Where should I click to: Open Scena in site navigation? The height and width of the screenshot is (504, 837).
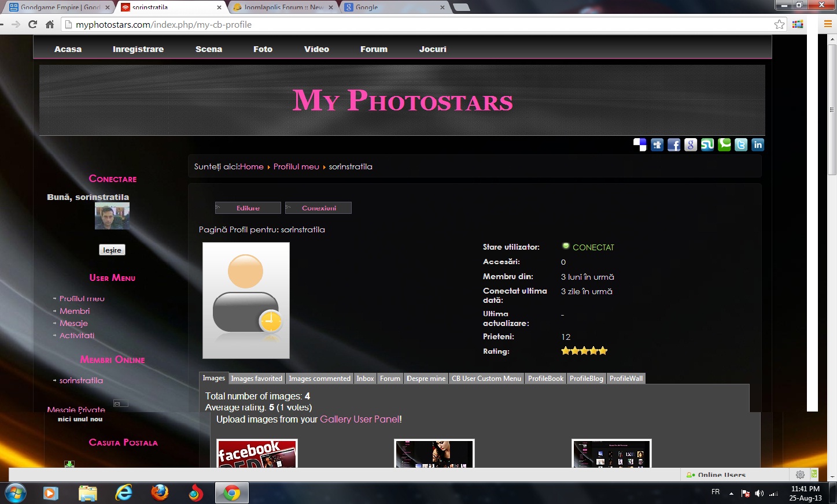pyautogui.click(x=209, y=49)
